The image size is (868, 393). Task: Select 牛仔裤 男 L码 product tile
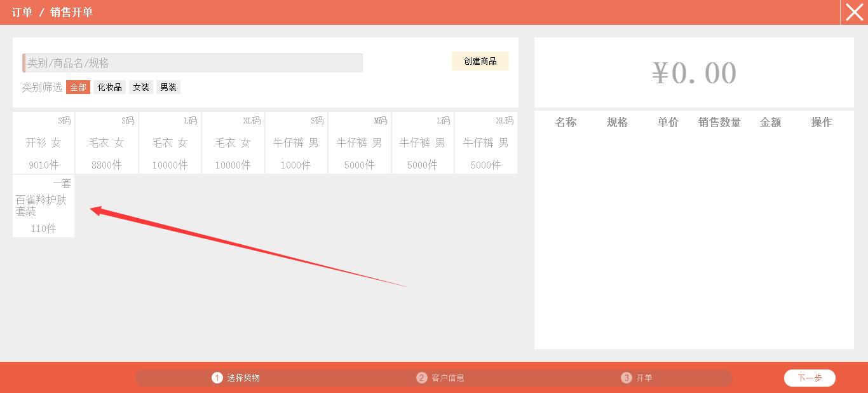423,143
